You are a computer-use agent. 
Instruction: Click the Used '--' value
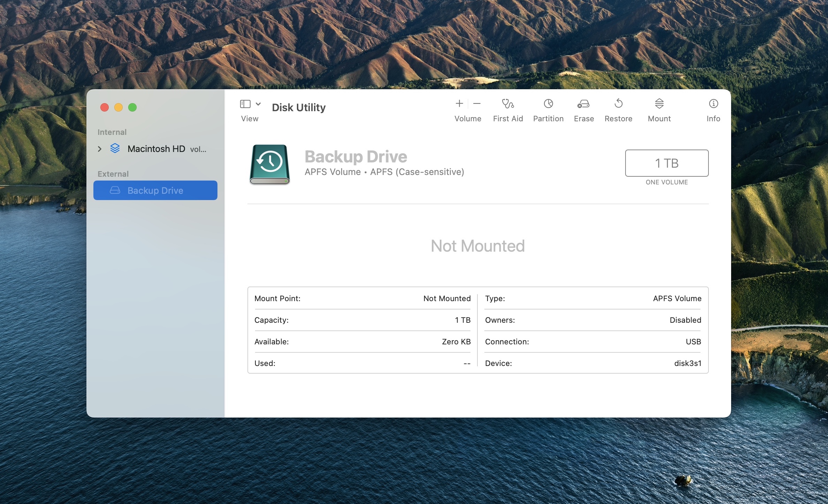467,364
